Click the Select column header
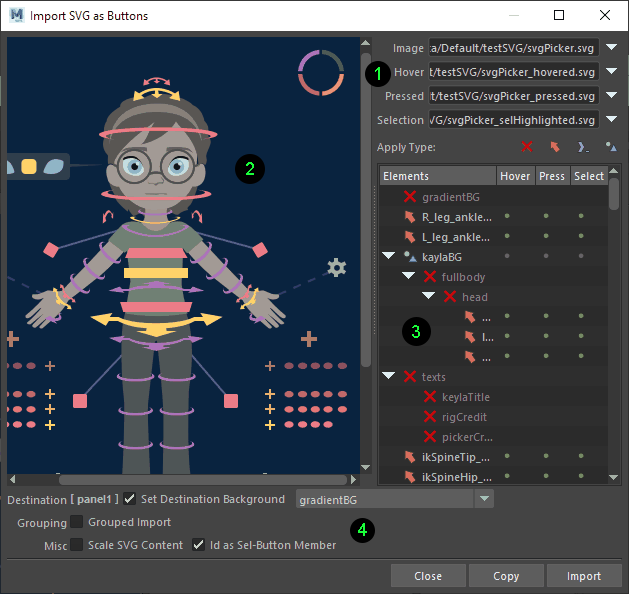Screen dimensions: 629x594 pos(588,176)
